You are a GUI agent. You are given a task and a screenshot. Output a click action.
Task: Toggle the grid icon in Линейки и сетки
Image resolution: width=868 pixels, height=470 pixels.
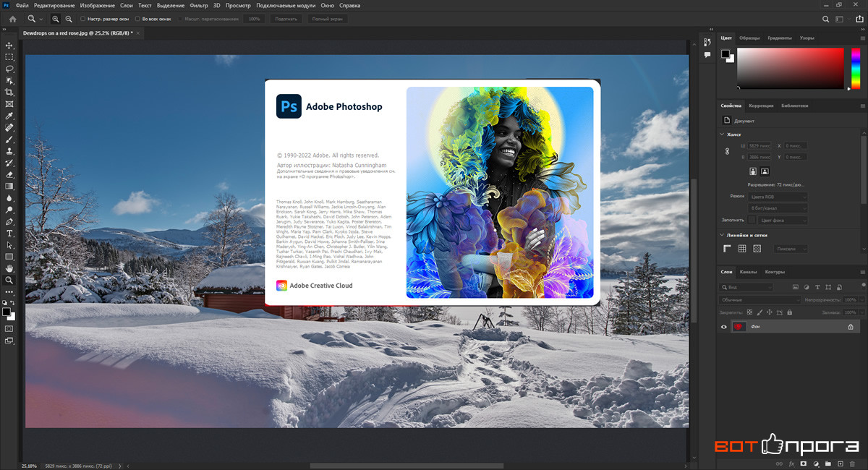point(742,249)
